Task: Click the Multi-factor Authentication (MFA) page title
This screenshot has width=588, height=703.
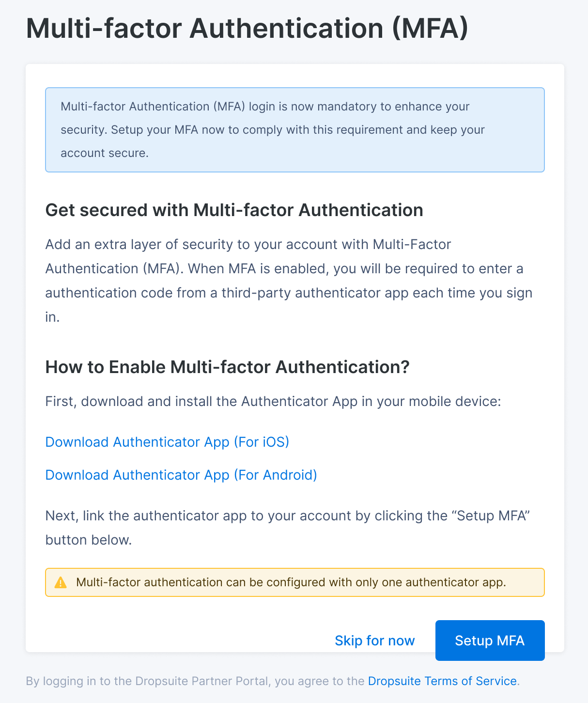Action: tap(247, 28)
